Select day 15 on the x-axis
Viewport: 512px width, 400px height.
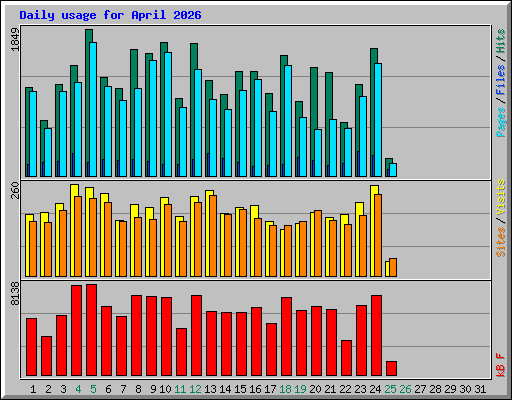tap(240, 389)
